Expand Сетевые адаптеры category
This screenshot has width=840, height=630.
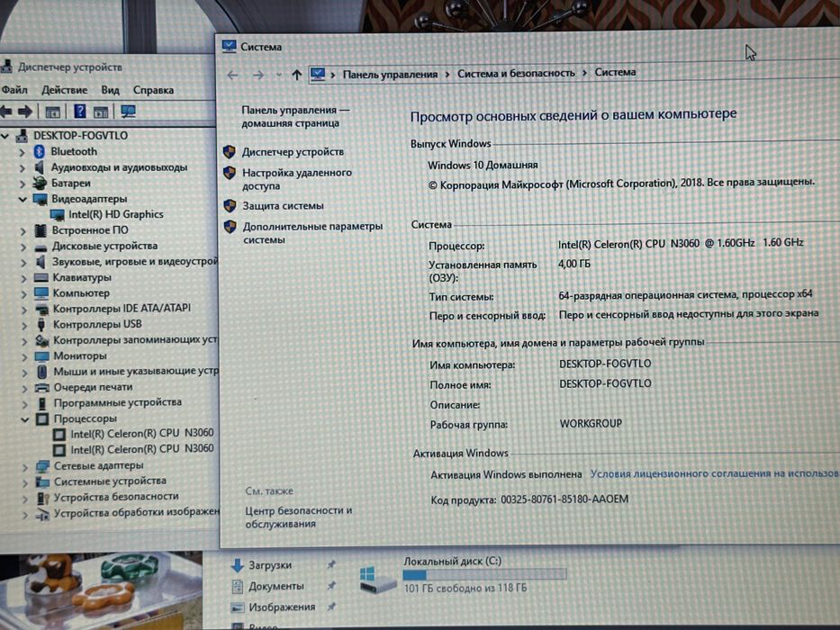24,466
